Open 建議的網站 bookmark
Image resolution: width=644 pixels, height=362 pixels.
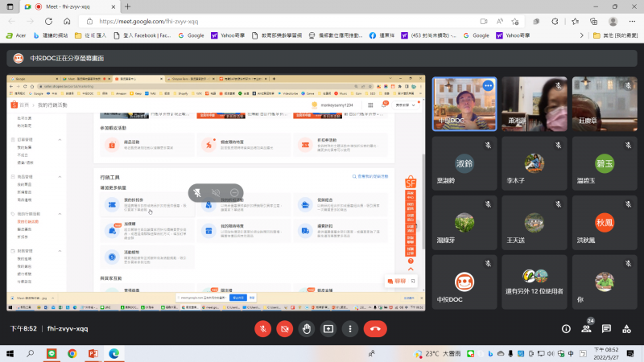(51, 35)
